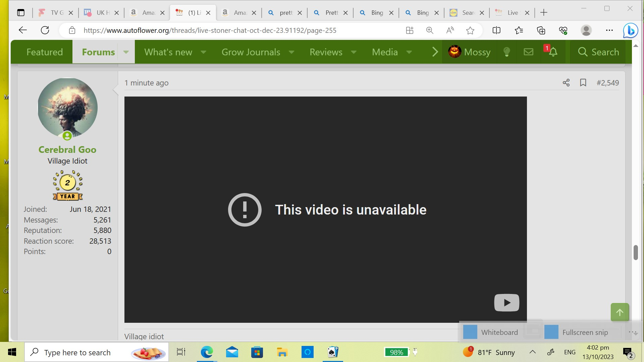Click the 1 minute ago timestamp
Viewport: 644px width, 362px height.
(147, 83)
